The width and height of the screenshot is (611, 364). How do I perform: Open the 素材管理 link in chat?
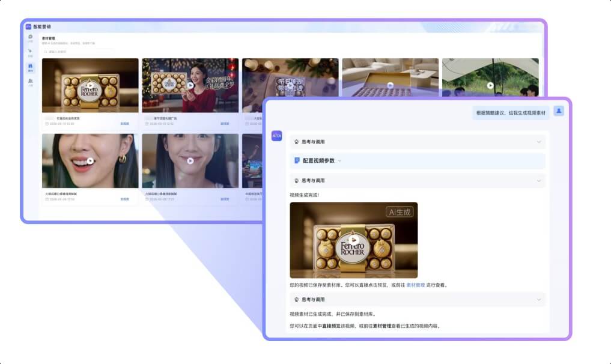415,285
